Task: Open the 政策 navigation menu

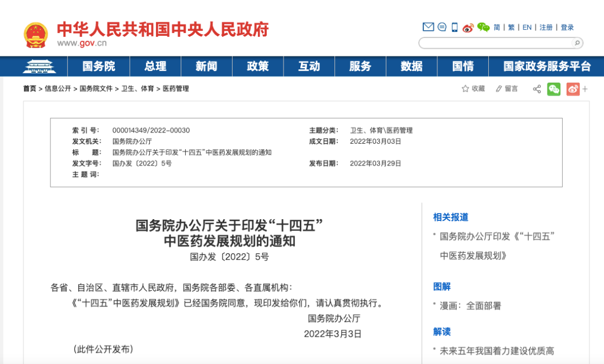Action: pyautogui.click(x=257, y=66)
